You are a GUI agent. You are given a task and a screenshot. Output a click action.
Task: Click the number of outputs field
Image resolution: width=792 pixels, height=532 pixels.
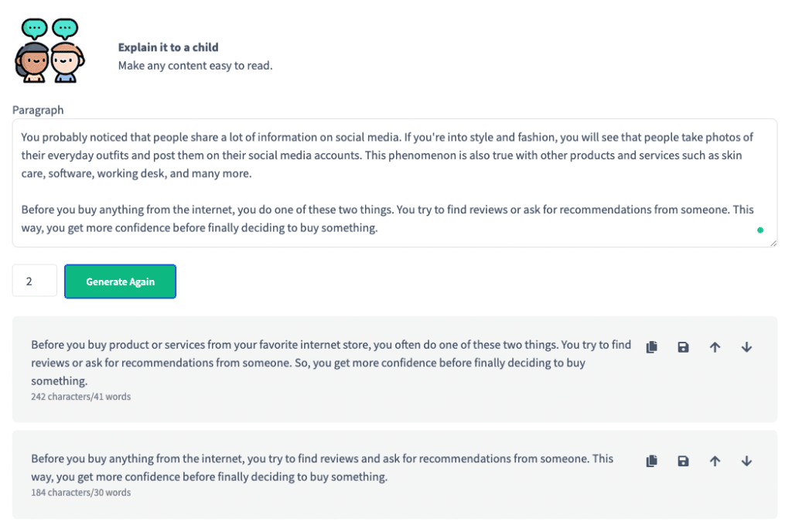coord(34,281)
